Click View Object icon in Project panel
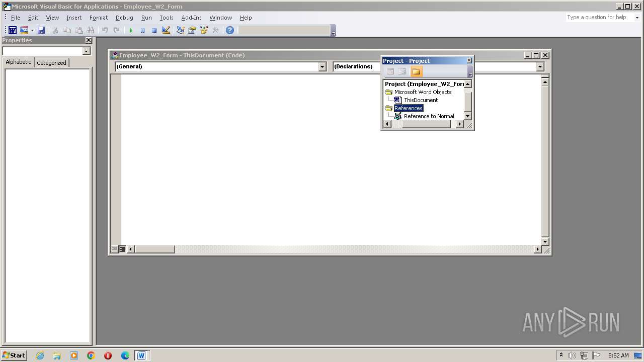This screenshot has width=644, height=362. pyautogui.click(x=402, y=71)
